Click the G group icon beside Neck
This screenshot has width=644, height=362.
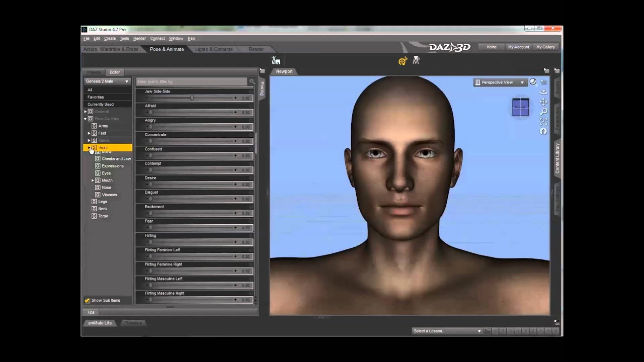[x=94, y=209]
